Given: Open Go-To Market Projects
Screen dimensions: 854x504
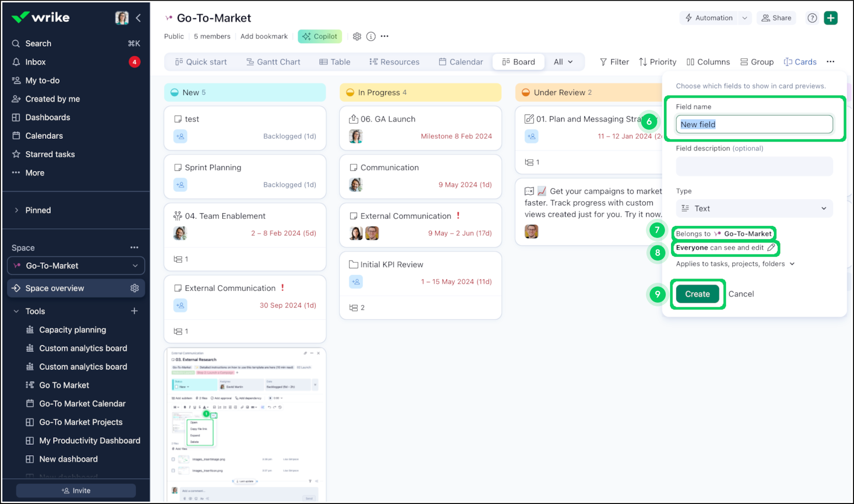Looking at the screenshot, I should pyautogui.click(x=81, y=422).
